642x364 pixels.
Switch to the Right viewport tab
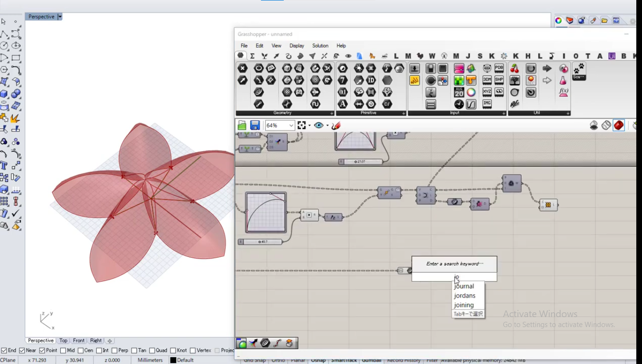(x=96, y=341)
